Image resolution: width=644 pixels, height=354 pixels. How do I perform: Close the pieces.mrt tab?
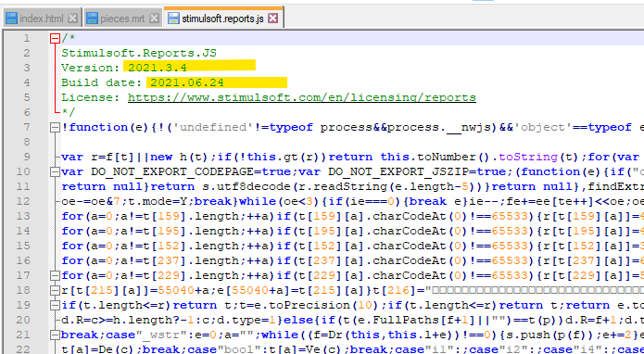point(154,19)
